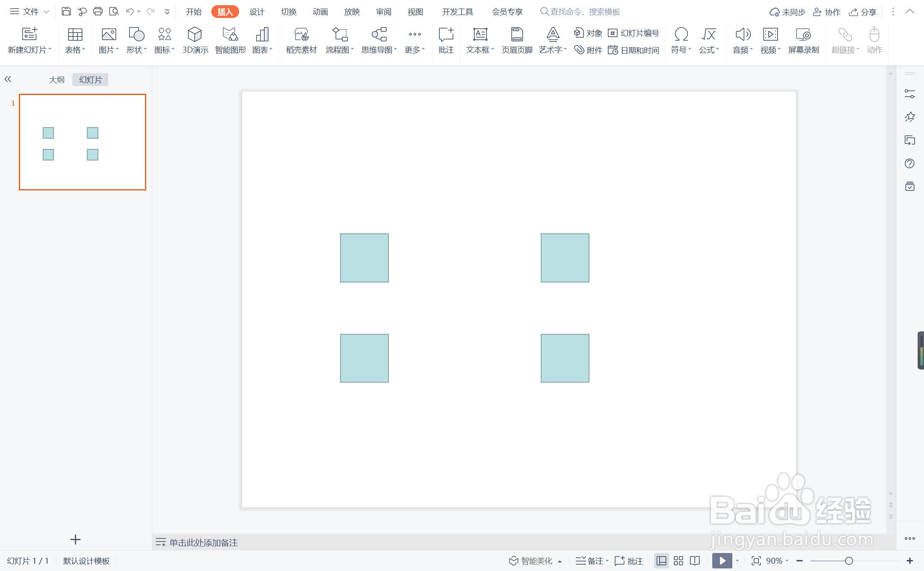
Task: Expand the 形状 shapes dropdown
Action: [136, 50]
